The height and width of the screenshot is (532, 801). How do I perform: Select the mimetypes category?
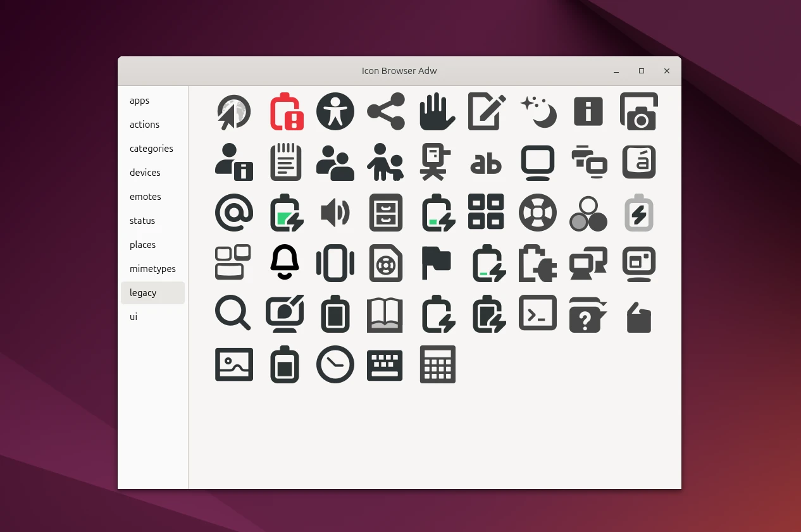tap(152, 268)
